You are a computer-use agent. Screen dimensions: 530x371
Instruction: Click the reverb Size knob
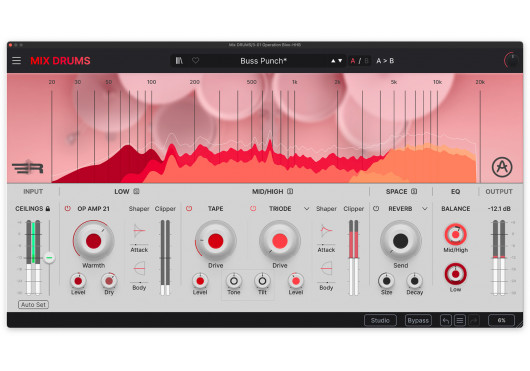pos(386,281)
